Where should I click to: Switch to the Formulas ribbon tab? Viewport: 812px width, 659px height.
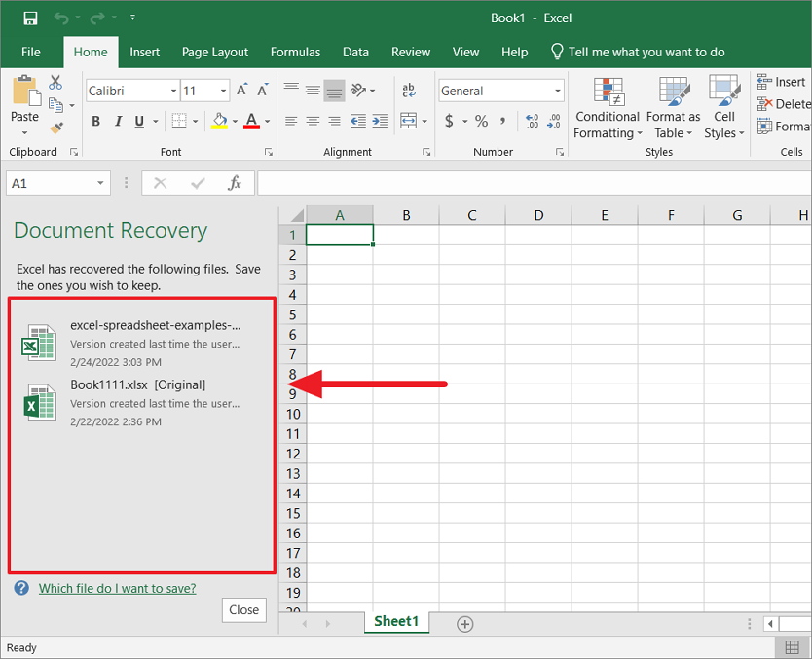click(x=295, y=52)
